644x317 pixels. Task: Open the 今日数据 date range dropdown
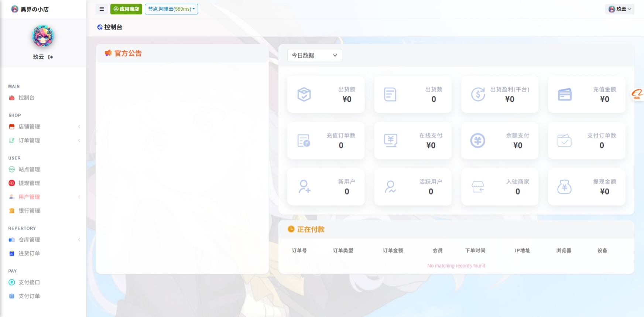click(x=315, y=55)
